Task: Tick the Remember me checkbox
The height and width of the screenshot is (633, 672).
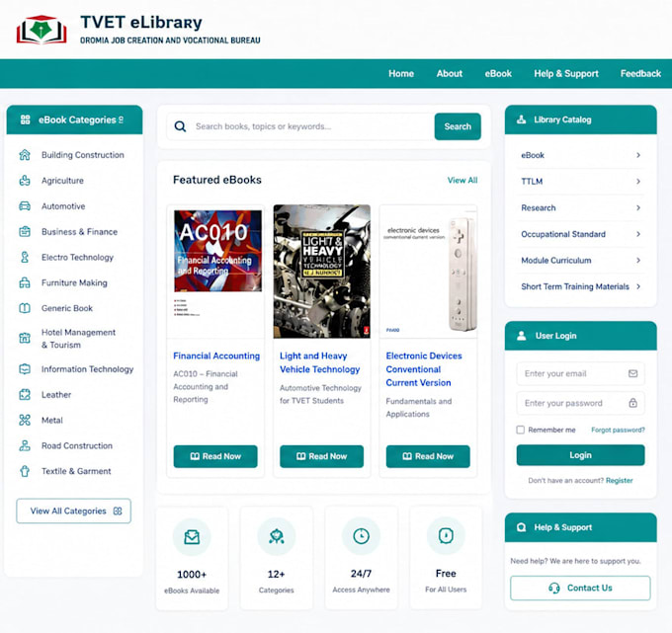Action: (520, 430)
